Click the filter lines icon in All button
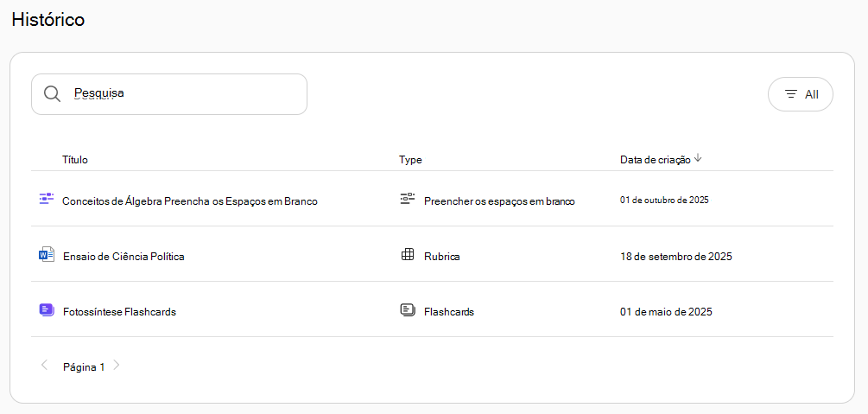The height and width of the screenshot is (414, 868). point(792,95)
